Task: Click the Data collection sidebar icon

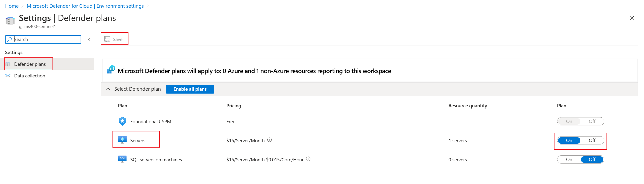Action: click(8, 76)
